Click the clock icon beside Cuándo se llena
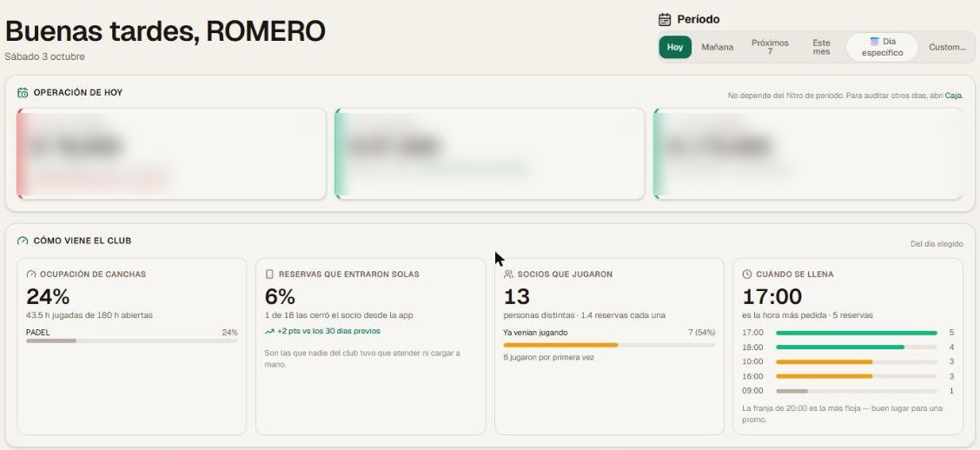Image resolution: width=980 pixels, height=450 pixels. click(x=747, y=275)
